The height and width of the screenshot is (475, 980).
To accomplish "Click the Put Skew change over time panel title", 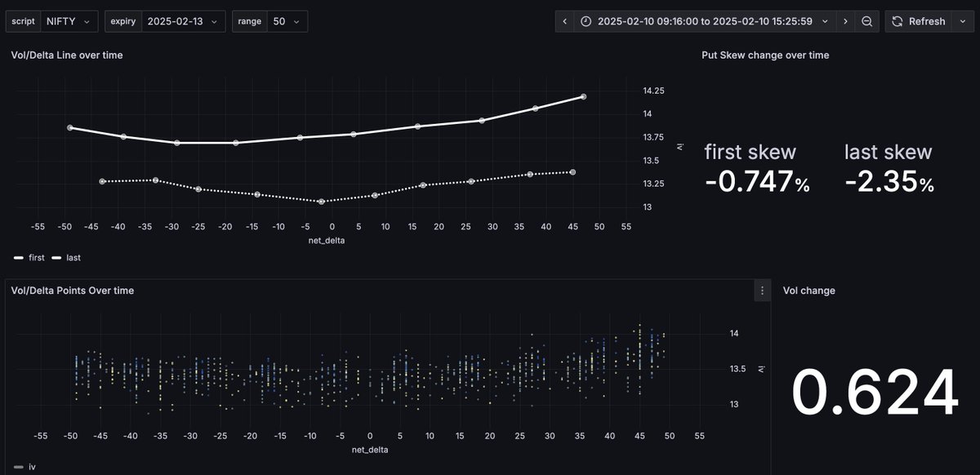I will (765, 55).
